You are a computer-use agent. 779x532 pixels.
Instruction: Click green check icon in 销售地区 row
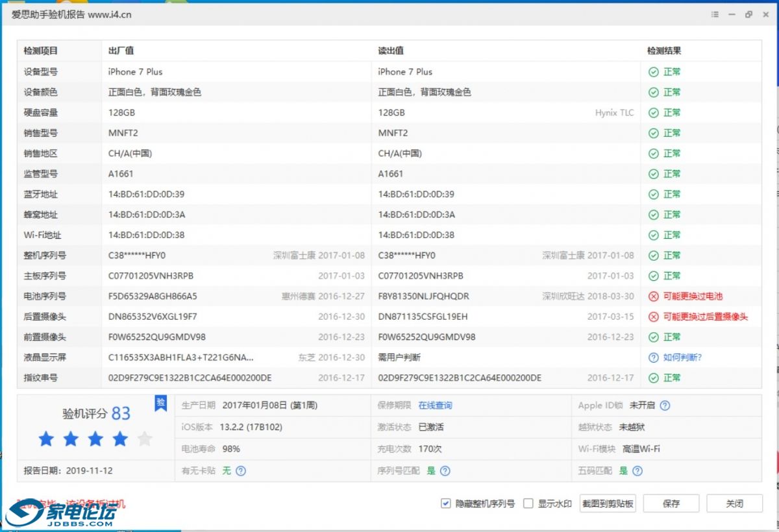pos(654,154)
